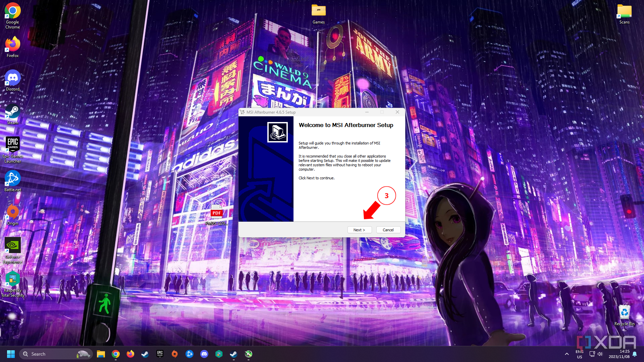This screenshot has height=362, width=644.
Task: Open Battle.net from the taskbar
Action: coord(190,354)
